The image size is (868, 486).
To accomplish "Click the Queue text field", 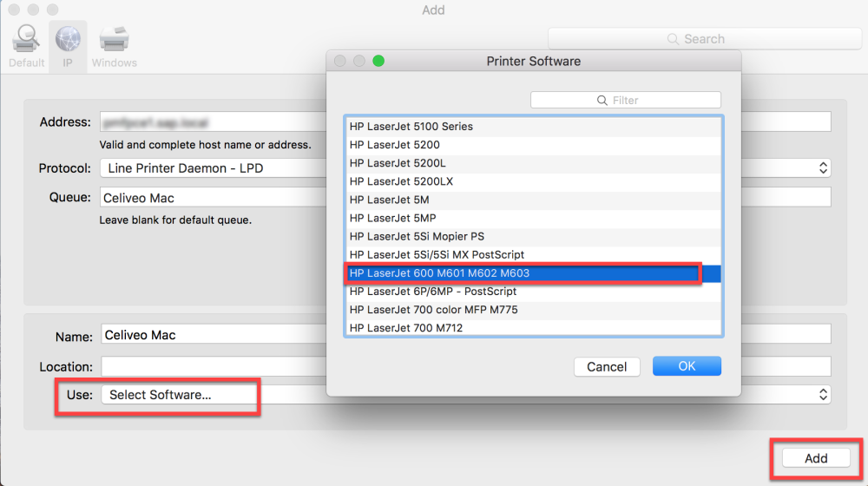I will click(x=208, y=198).
